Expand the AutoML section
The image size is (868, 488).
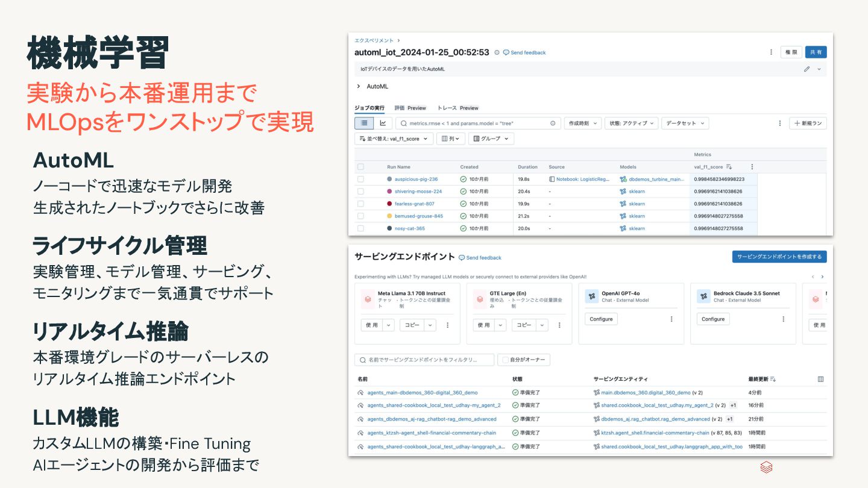click(359, 86)
